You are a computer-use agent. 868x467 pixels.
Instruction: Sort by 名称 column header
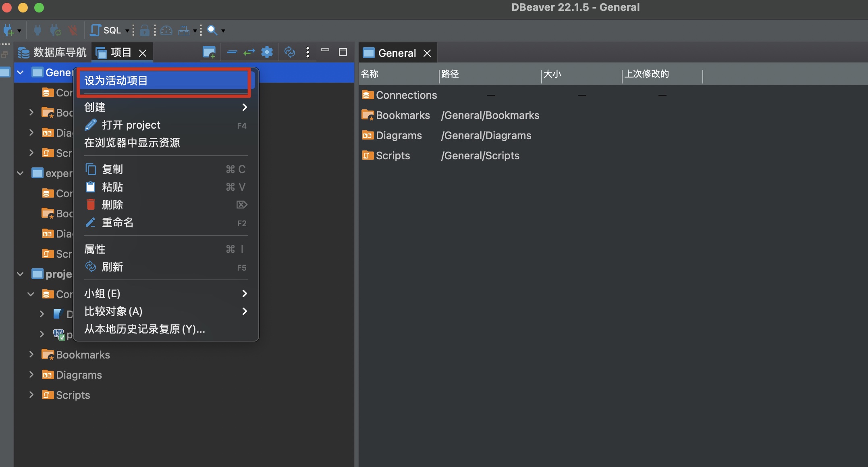pos(399,74)
